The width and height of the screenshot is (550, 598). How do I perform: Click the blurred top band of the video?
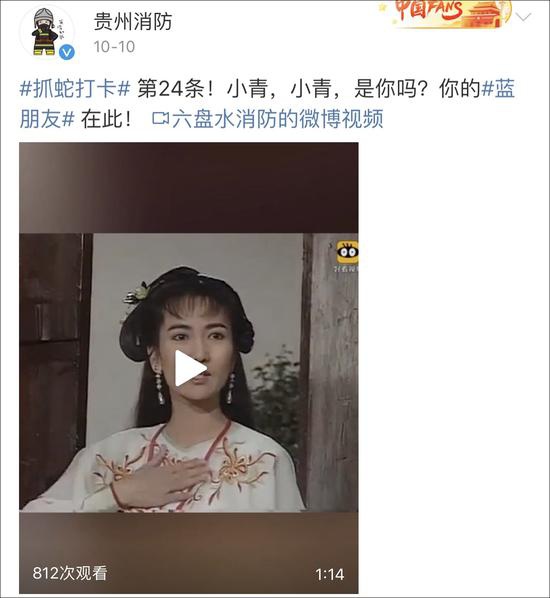[x=189, y=188]
